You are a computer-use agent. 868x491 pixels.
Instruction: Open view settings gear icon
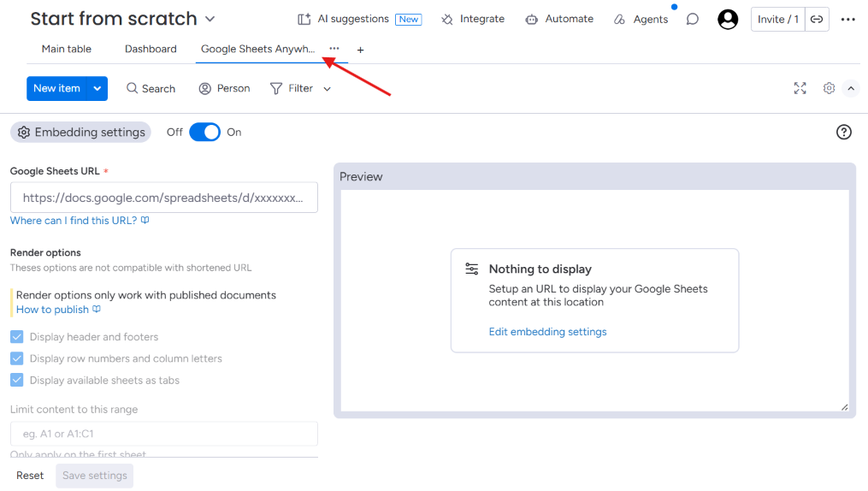[x=829, y=88]
